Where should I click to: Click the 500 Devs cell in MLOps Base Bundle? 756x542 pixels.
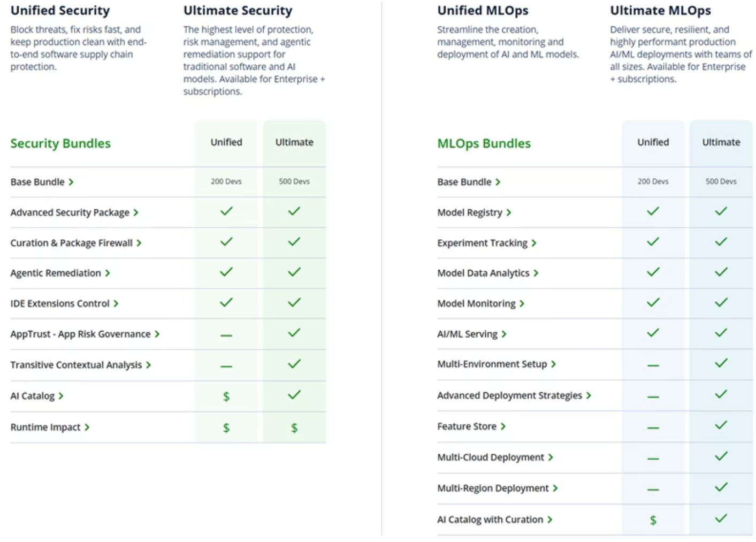(x=721, y=182)
